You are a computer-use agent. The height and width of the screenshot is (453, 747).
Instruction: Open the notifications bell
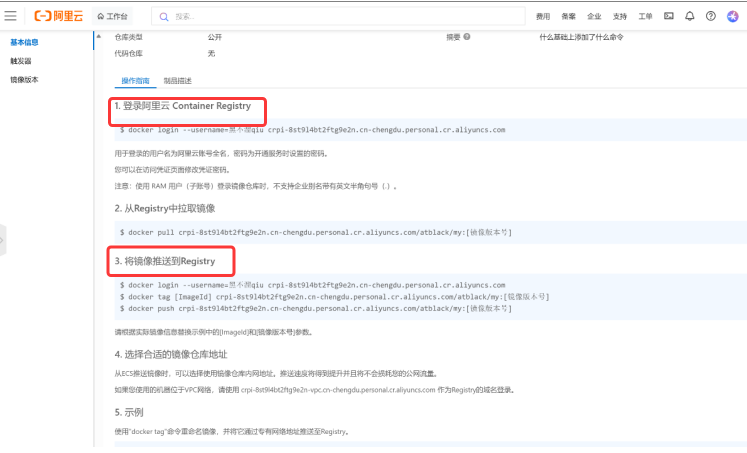pyautogui.click(x=690, y=16)
